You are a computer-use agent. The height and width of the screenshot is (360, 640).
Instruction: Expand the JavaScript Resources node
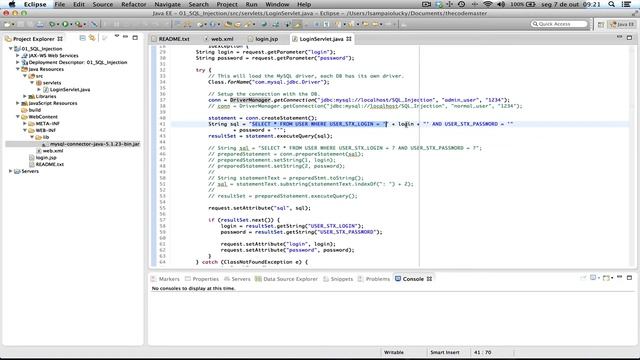[x=18, y=103]
